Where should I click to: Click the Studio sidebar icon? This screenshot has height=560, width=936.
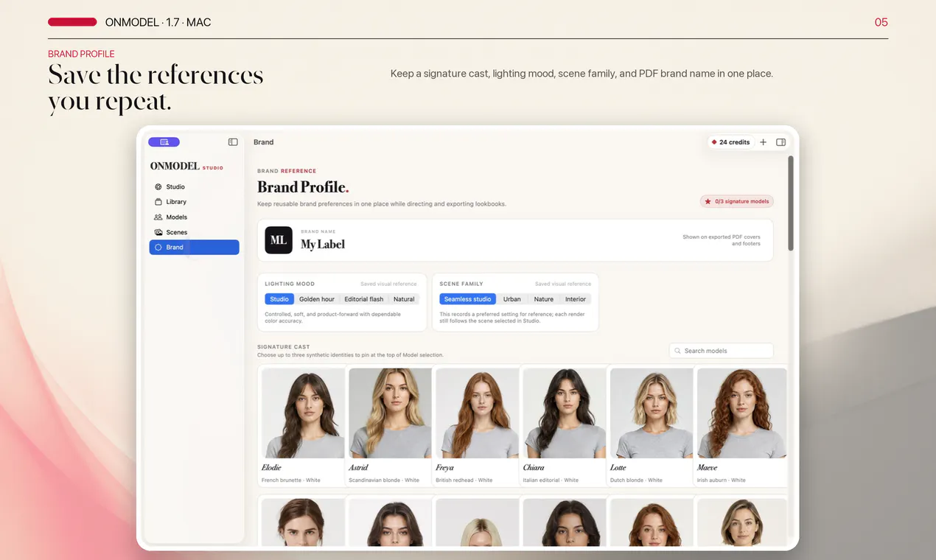158,187
